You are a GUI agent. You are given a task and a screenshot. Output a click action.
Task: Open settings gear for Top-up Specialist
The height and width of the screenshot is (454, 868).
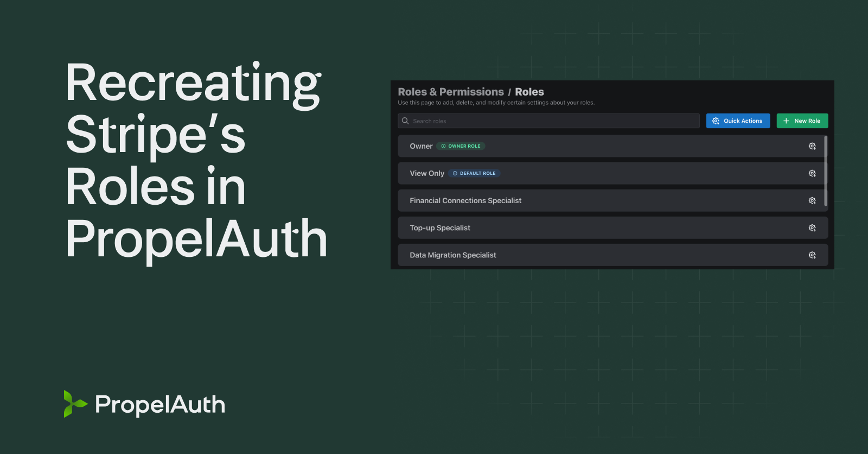click(x=812, y=228)
